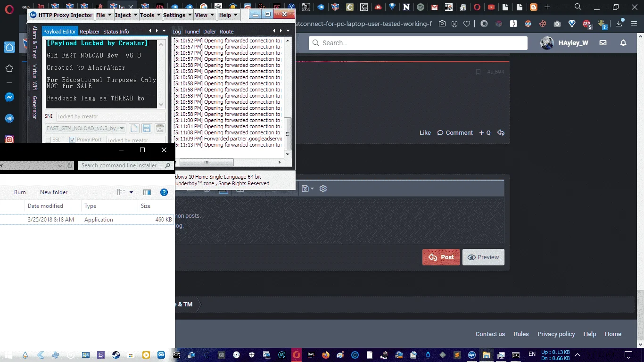Click Opera sidebar home icon
The width and height of the screenshot is (644, 362).
pos(9,47)
